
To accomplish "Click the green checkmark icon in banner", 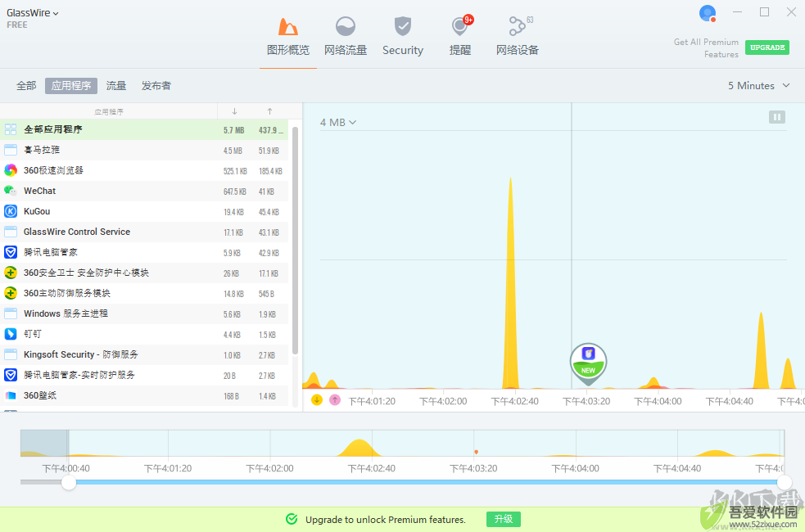I will (x=292, y=519).
